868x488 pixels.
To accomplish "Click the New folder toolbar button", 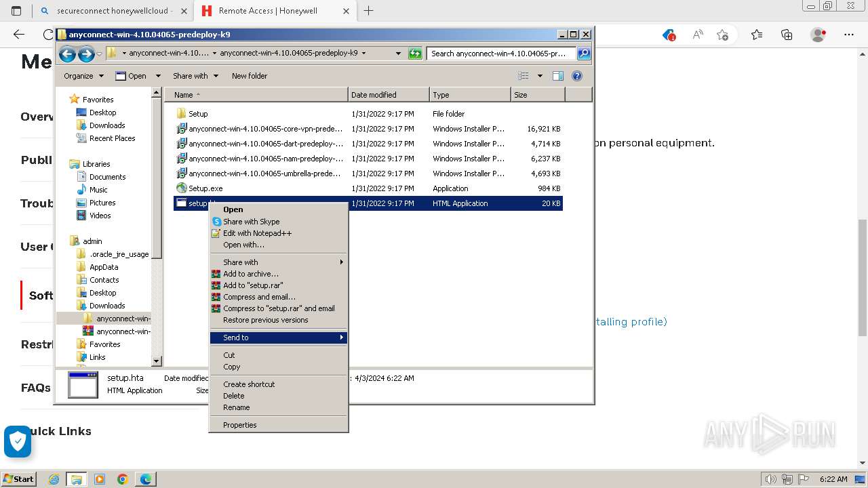I will coord(250,76).
